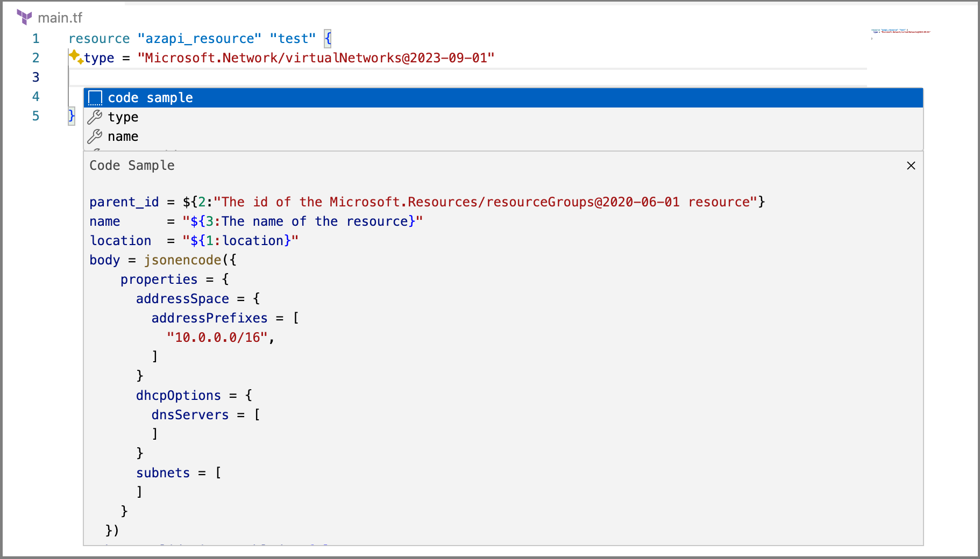Close the Code Sample documentation popup
The width and height of the screenshot is (980, 559).
click(x=911, y=166)
